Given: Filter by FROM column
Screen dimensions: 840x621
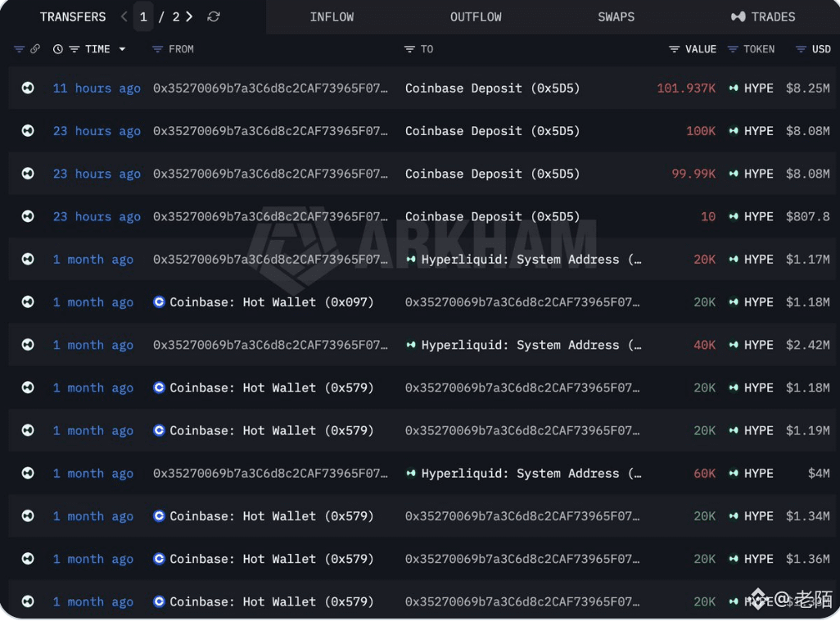Looking at the screenshot, I should point(157,49).
